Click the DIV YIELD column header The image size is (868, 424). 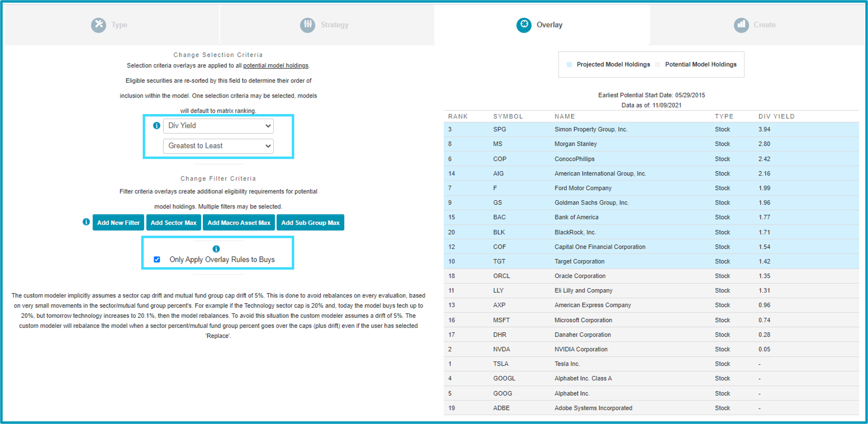[776, 116]
